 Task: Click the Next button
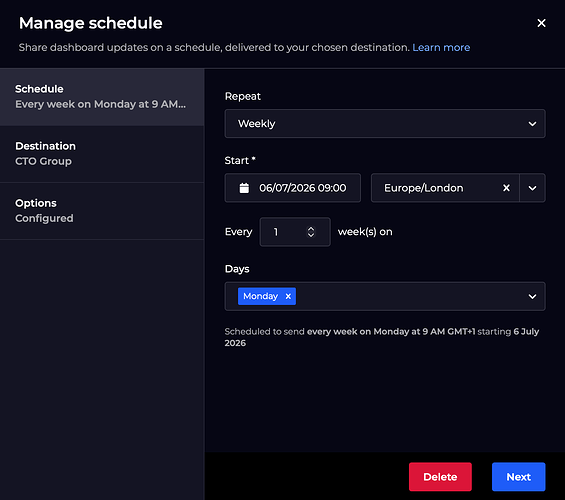click(x=519, y=477)
